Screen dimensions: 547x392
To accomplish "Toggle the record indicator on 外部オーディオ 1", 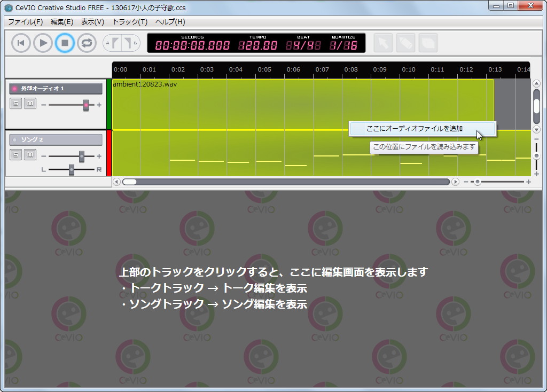I will click(x=14, y=88).
